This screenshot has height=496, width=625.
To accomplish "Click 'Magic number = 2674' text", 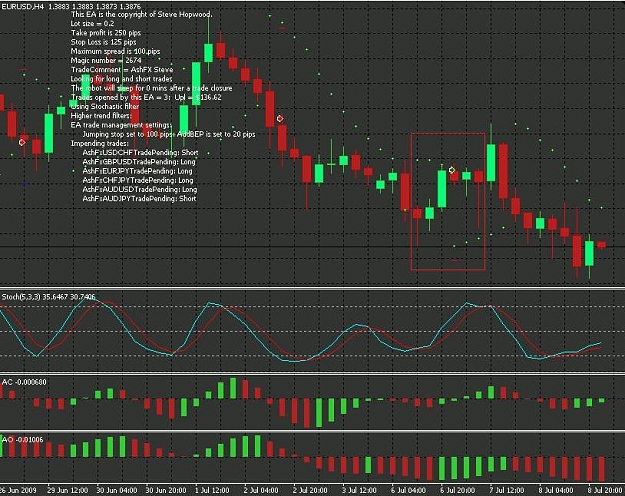I will click(106, 60).
